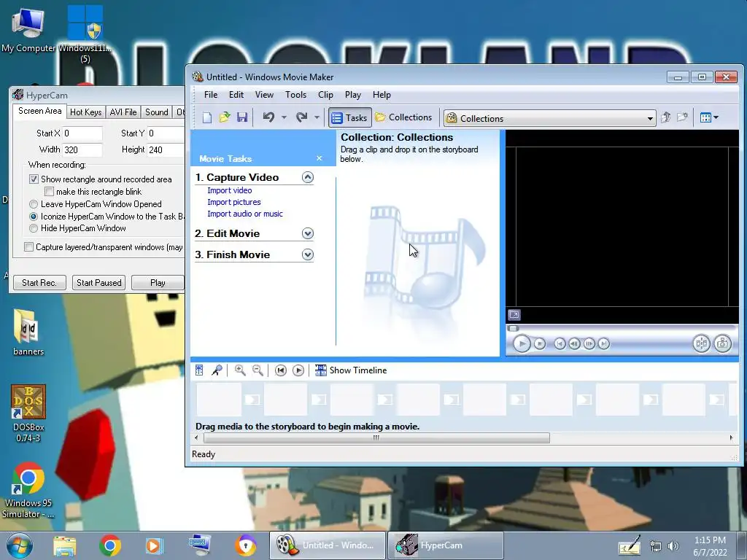Open the File menu in Movie Maker
The width and height of the screenshot is (747, 560).
tap(211, 95)
